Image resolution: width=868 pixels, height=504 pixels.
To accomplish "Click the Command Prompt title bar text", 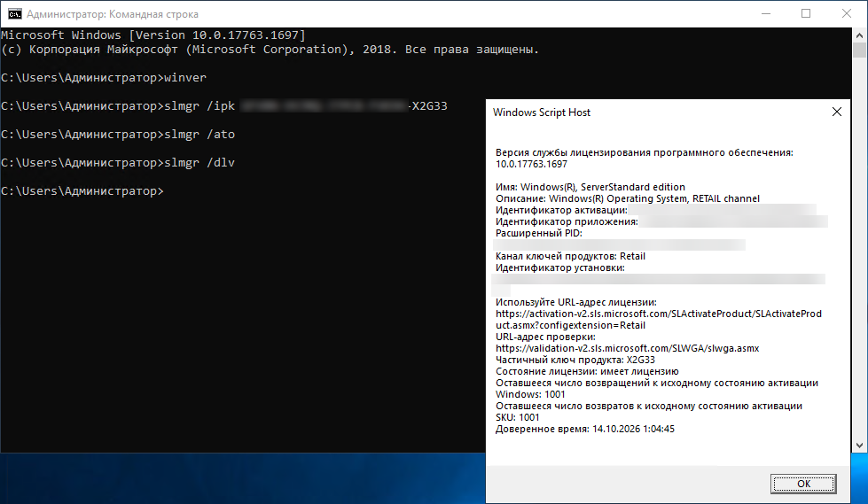I will (113, 14).
